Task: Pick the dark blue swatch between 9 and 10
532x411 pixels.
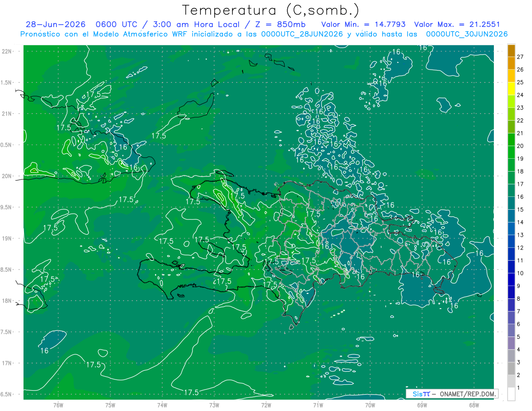Action: [x=511, y=279]
